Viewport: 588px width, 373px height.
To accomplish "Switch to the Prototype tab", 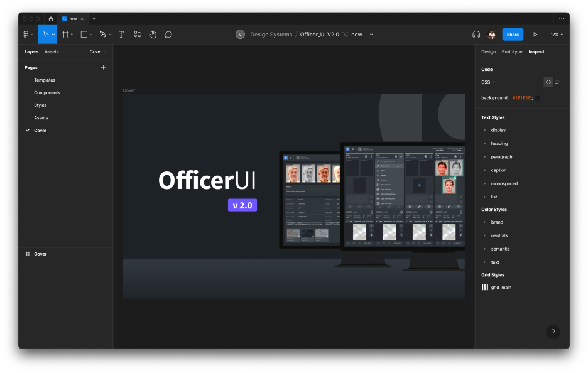I will 512,52.
